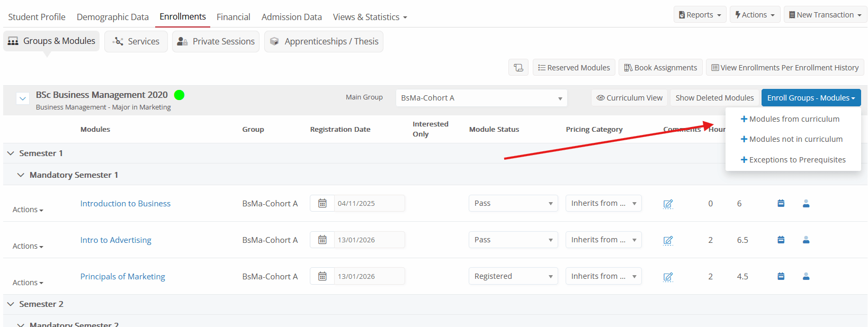The width and height of the screenshot is (868, 327).
Task: Click the Show Deleted Modules button
Action: point(714,98)
